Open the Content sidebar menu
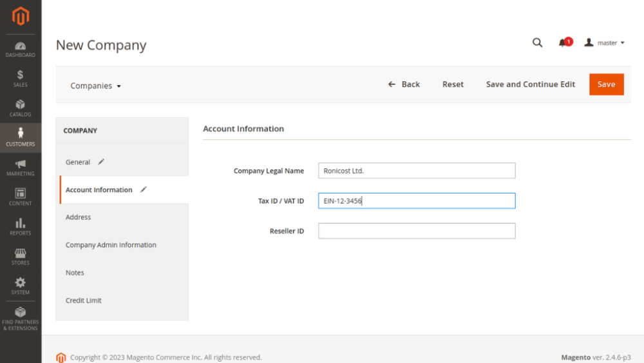This screenshot has height=363, width=644. coord(21,197)
